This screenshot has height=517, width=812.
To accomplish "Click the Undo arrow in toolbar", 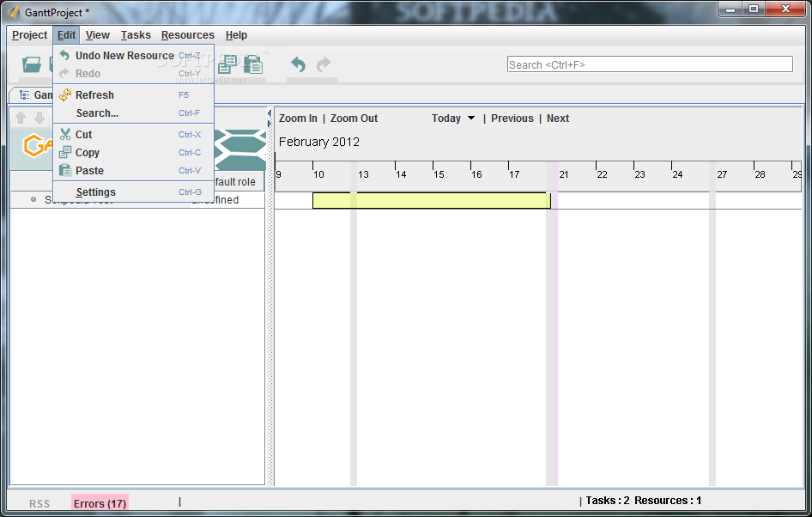I will [298, 64].
